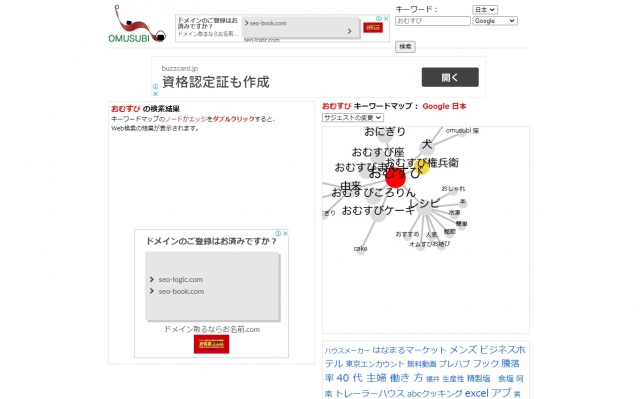
Task: Open ad info icon on buzzcard ad
Action: (155, 86)
